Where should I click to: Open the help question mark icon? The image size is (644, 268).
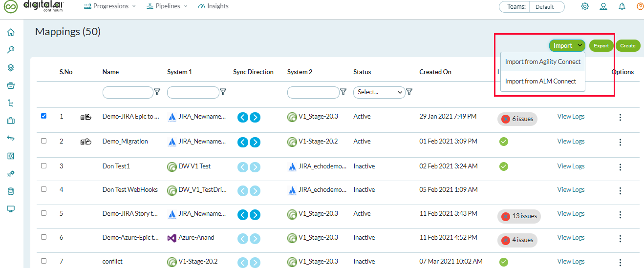coord(640,6)
